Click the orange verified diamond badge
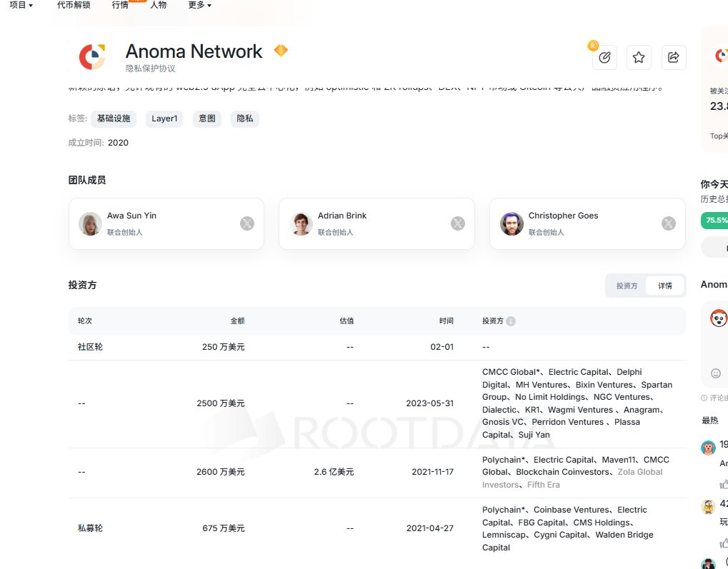The image size is (728, 569). (281, 50)
